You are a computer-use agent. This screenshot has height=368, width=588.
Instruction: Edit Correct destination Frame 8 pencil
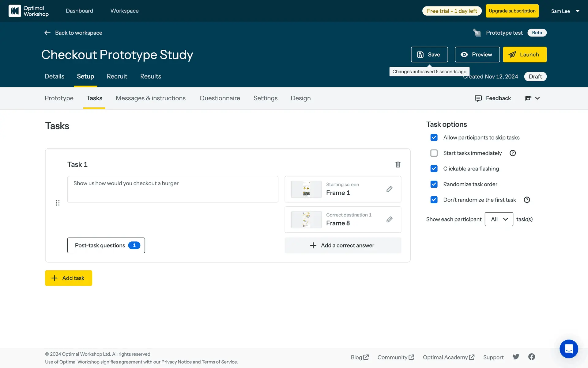tap(389, 220)
